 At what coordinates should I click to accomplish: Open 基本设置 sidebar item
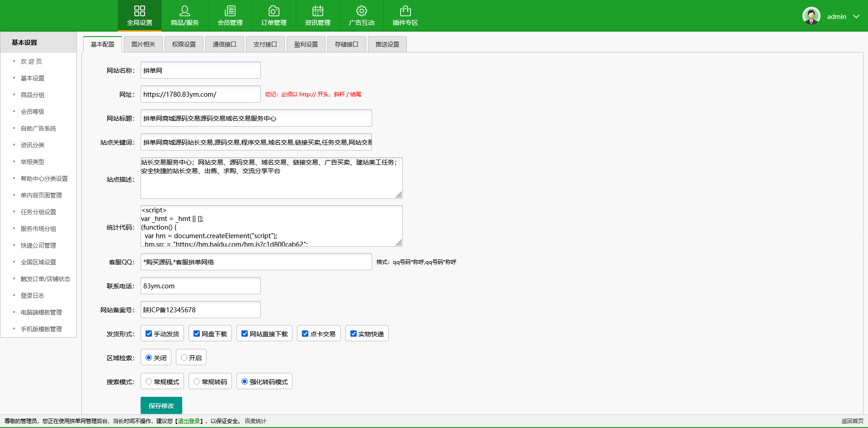coord(33,78)
